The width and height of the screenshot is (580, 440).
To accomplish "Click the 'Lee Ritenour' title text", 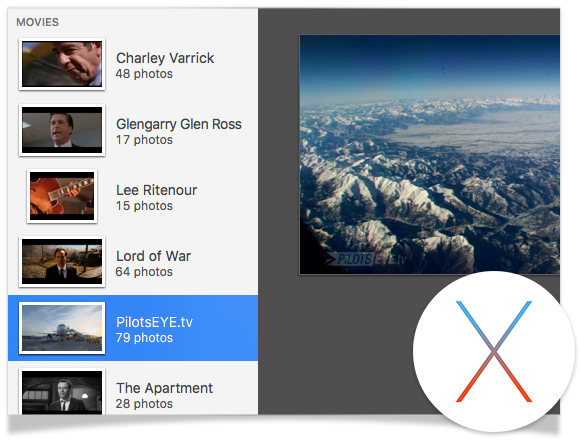I will [x=156, y=190].
